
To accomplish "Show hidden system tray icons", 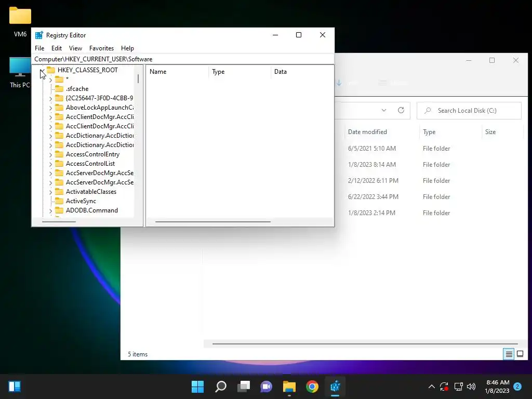I will click(431, 387).
